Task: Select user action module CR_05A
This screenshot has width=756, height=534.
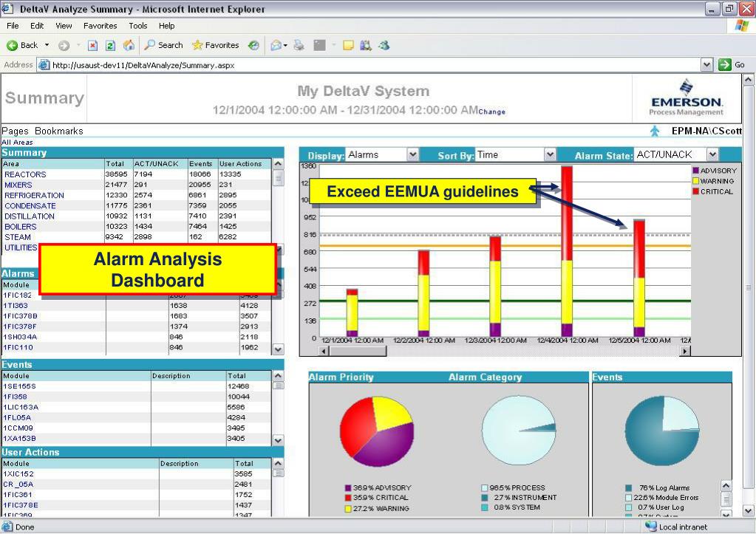Action: pyautogui.click(x=18, y=485)
